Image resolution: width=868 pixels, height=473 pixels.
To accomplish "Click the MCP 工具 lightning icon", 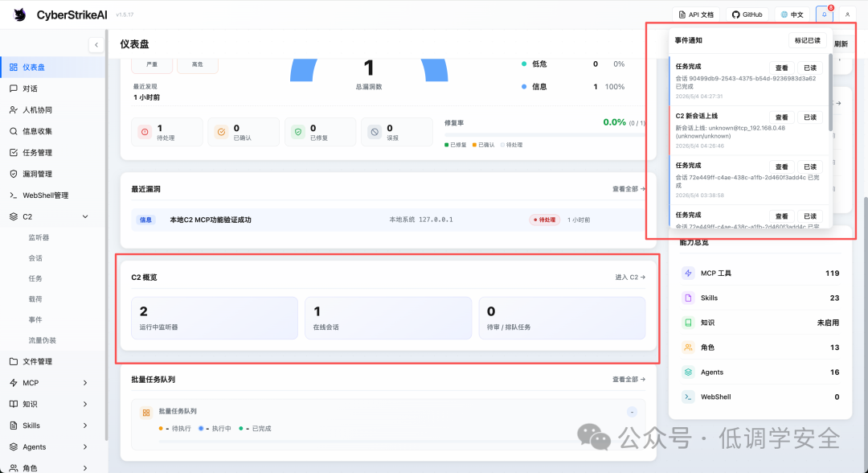I will 688,273.
